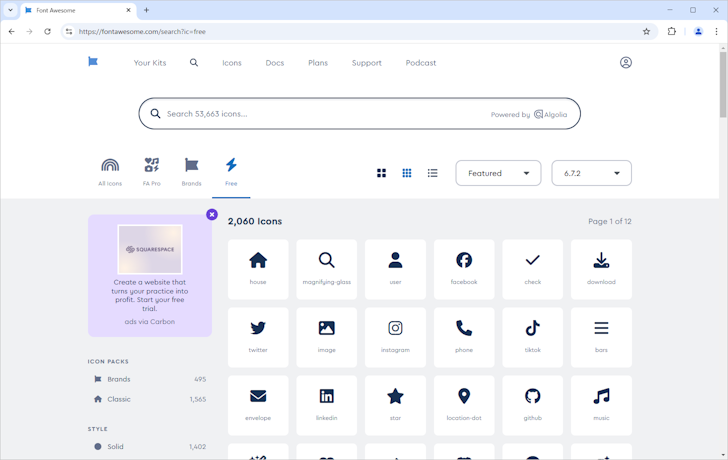Select the Brands filter tab

[191, 171]
